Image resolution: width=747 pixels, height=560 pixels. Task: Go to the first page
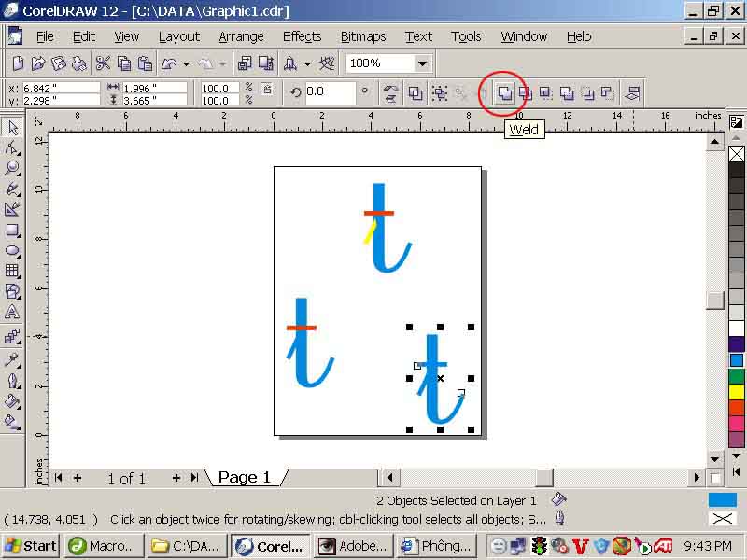[x=58, y=477]
